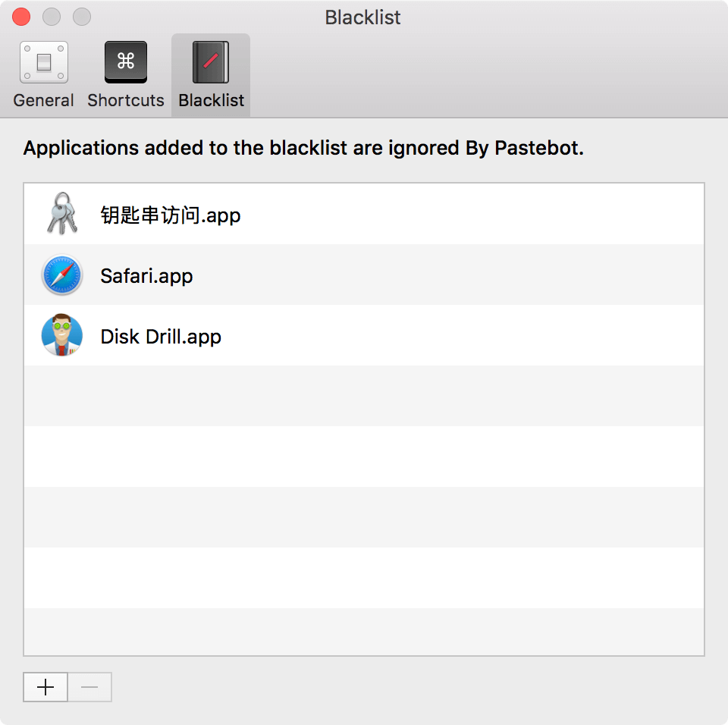Select the Blacklist notebook icon
728x725 pixels.
coord(211,62)
